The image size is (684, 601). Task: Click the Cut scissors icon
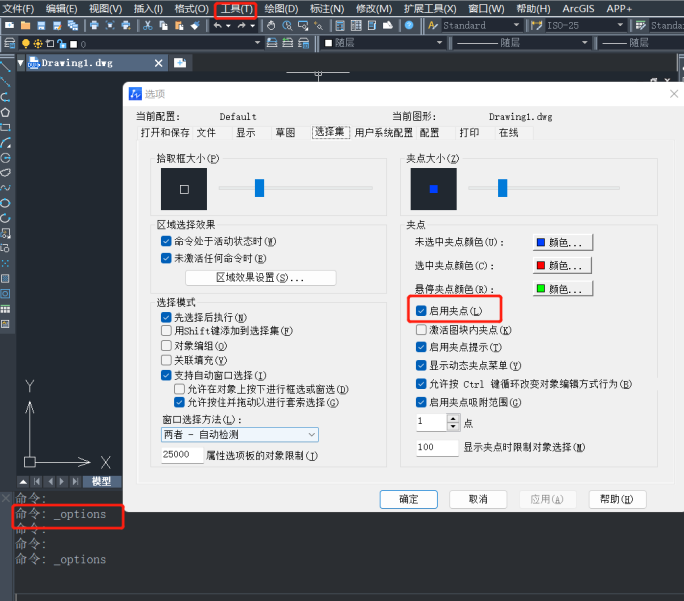[148, 25]
